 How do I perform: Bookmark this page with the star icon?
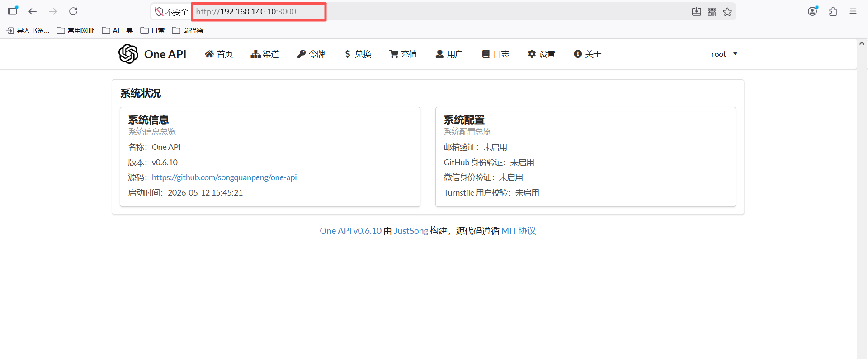coord(727,12)
